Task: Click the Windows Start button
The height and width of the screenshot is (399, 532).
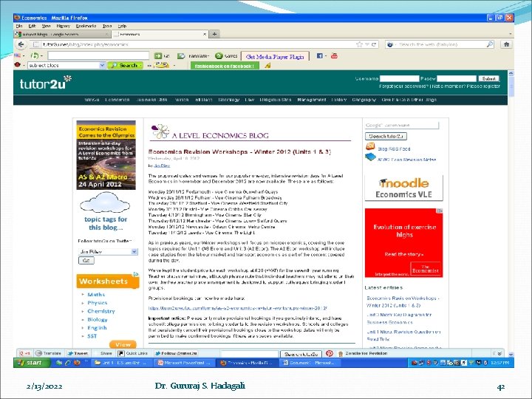Action: (32, 363)
